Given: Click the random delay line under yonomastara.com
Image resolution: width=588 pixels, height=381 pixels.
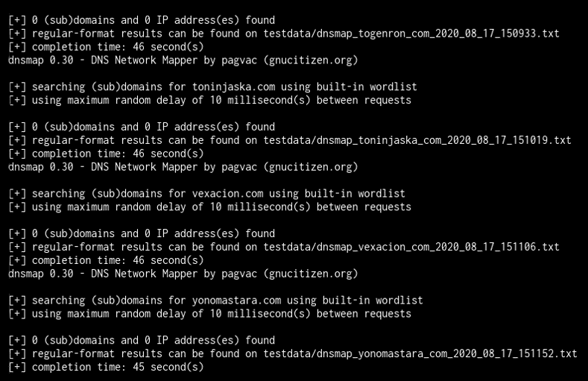Looking at the screenshot, I should click(210, 314).
